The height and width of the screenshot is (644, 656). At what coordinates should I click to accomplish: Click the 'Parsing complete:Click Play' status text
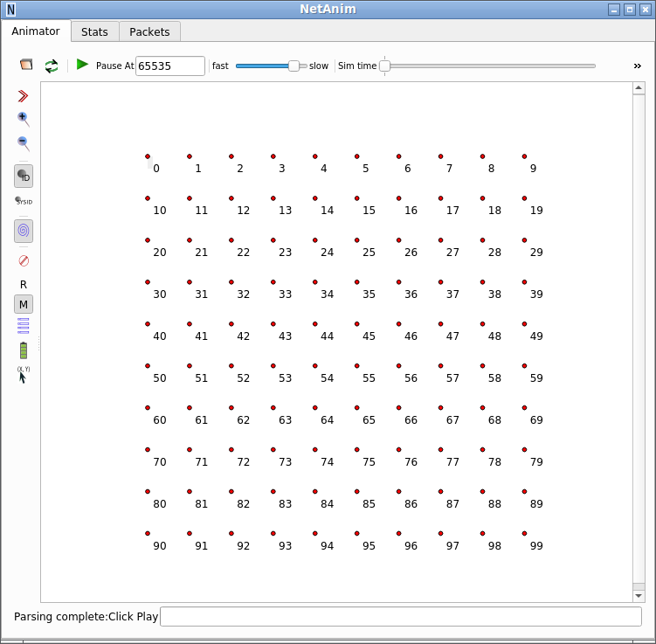pyautogui.click(x=86, y=617)
